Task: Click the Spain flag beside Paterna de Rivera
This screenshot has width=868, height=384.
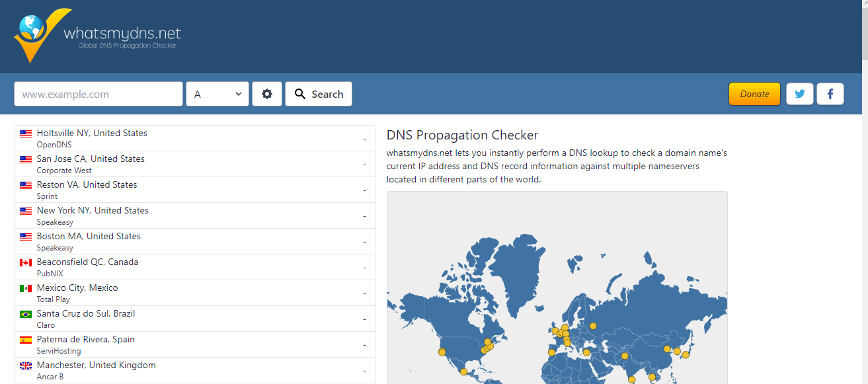Action: click(x=26, y=340)
